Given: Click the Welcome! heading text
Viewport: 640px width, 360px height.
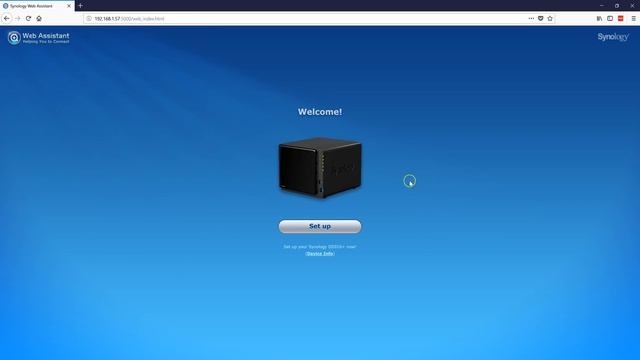Looking at the screenshot, I should click(x=320, y=112).
